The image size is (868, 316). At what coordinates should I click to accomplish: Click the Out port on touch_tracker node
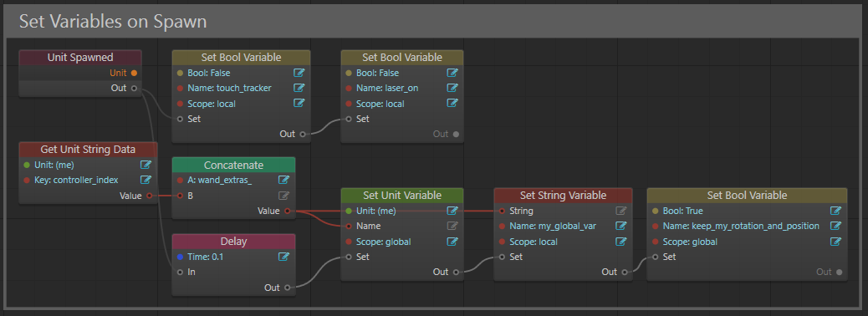pos(302,134)
